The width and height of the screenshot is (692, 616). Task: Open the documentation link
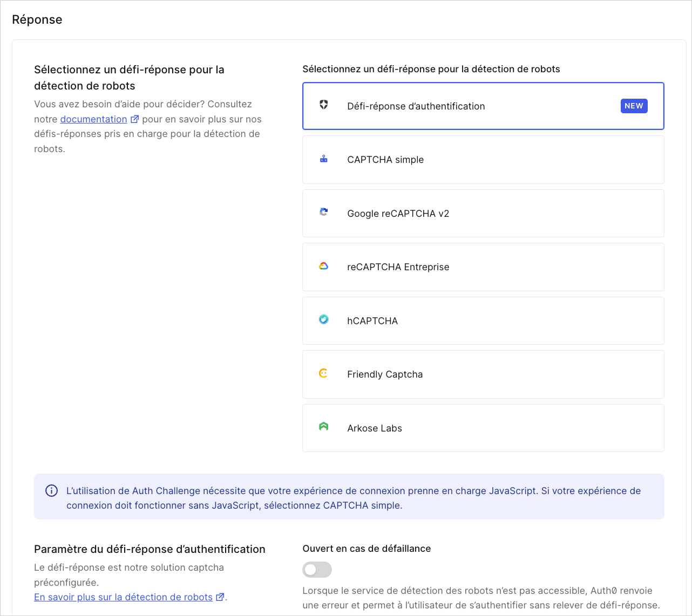pyautogui.click(x=93, y=119)
